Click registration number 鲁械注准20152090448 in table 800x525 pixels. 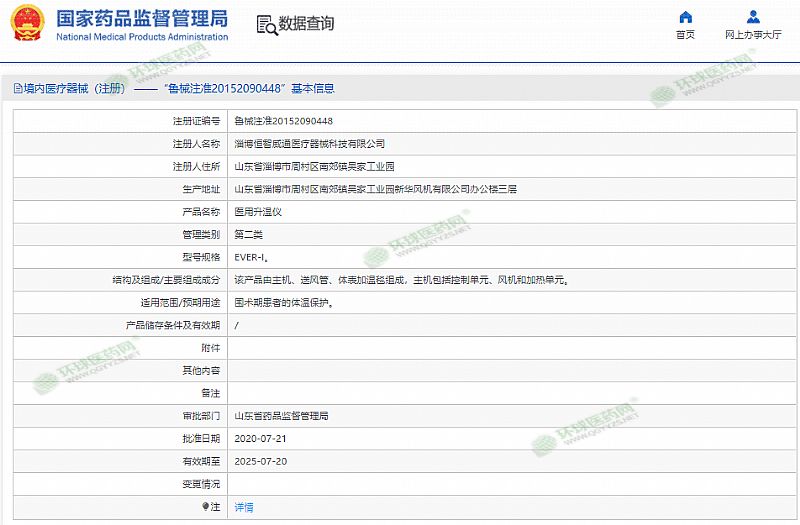pos(283,120)
